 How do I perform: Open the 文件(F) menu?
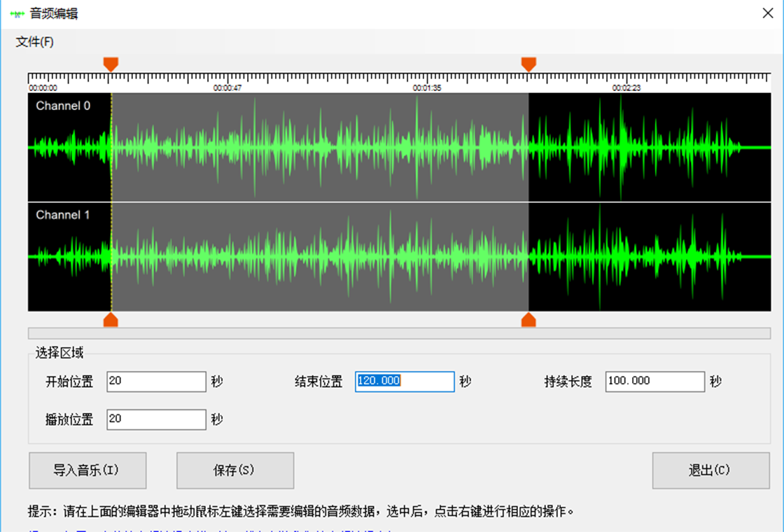[x=35, y=42]
